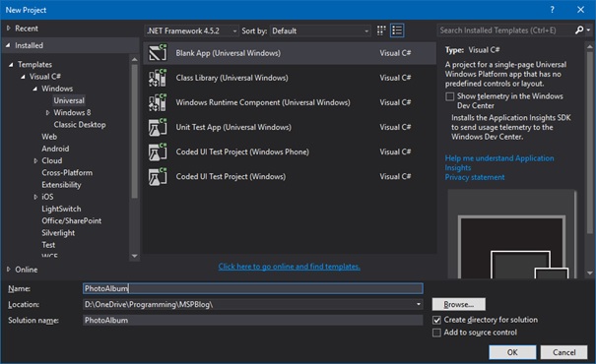
Task: Enable Show telemetry in Windows Dev Center
Action: point(449,96)
